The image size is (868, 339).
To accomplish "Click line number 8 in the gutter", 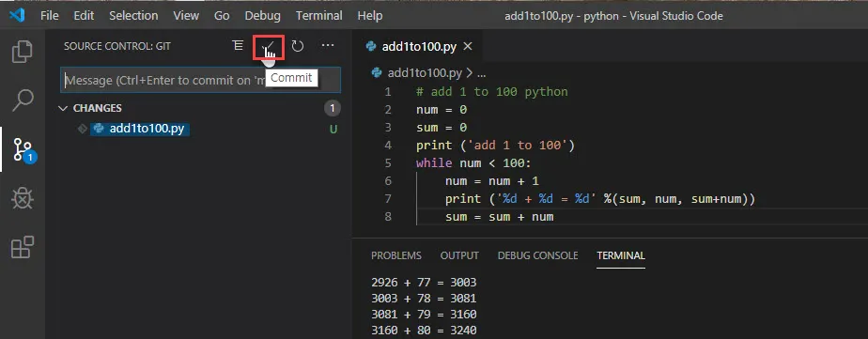I will coord(387,217).
